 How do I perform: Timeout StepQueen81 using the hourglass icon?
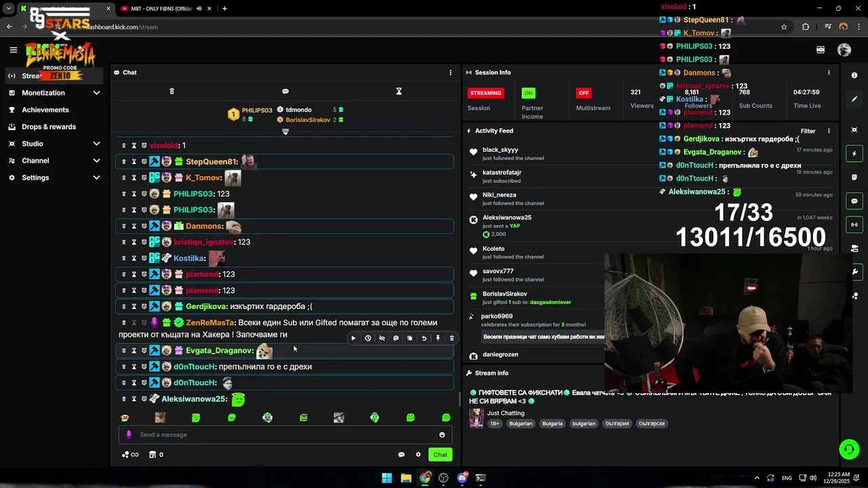134,162
